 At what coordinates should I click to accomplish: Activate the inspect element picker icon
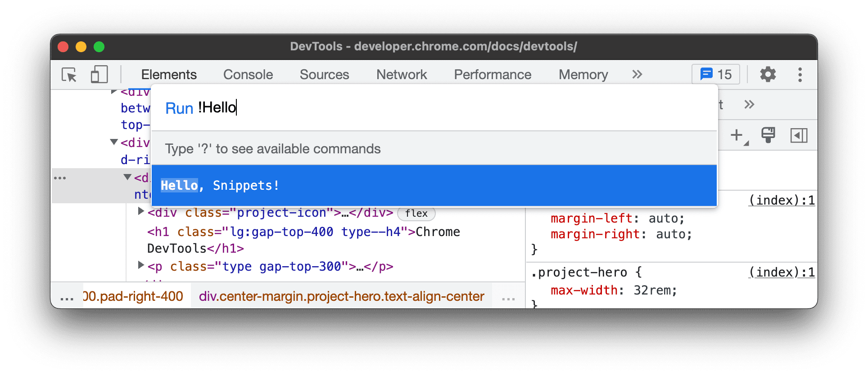(x=69, y=75)
